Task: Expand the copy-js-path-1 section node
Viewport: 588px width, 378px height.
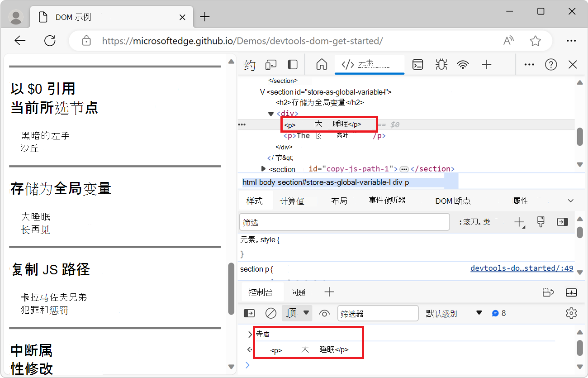Action: 264,168
